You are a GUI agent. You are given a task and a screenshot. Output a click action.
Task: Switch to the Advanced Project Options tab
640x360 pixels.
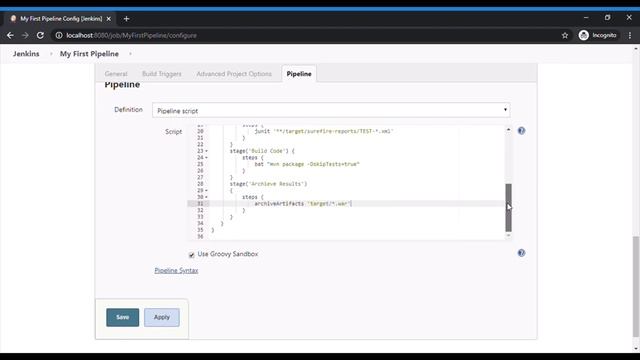point(234,74)
